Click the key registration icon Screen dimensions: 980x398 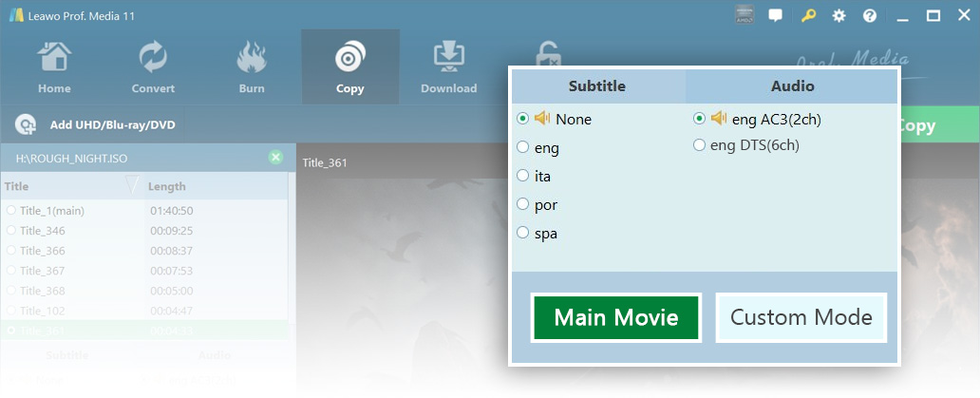[808, 15]
